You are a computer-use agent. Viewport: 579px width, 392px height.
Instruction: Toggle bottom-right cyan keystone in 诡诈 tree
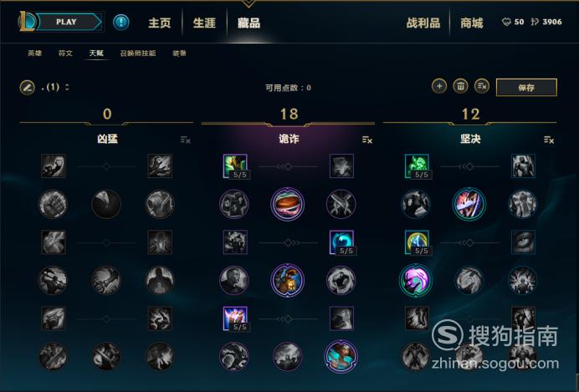341,357
